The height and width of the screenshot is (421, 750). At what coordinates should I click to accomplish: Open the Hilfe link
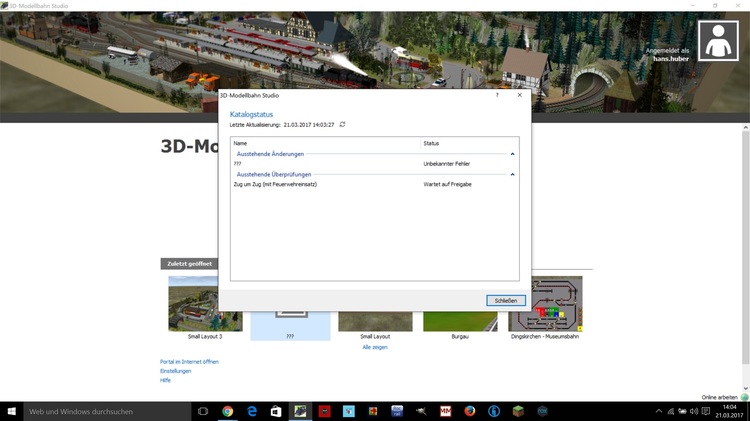[165, 380]
